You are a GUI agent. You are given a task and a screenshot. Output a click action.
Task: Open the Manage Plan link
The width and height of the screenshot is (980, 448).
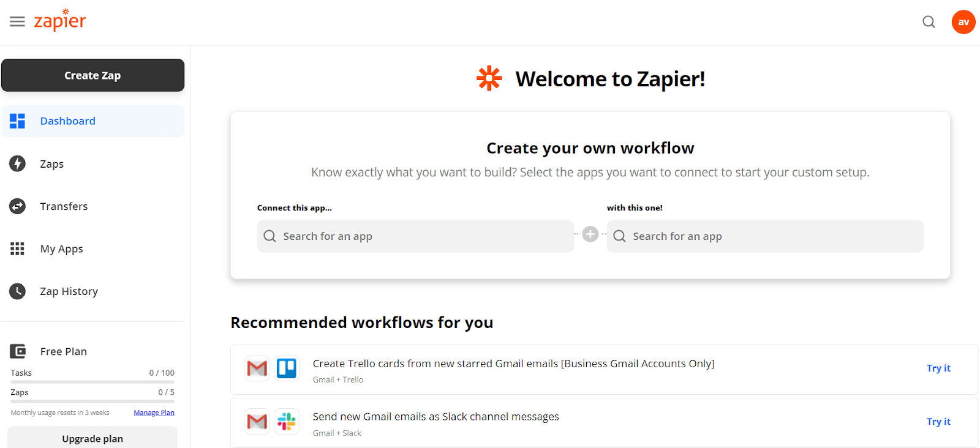coord(154,412)
